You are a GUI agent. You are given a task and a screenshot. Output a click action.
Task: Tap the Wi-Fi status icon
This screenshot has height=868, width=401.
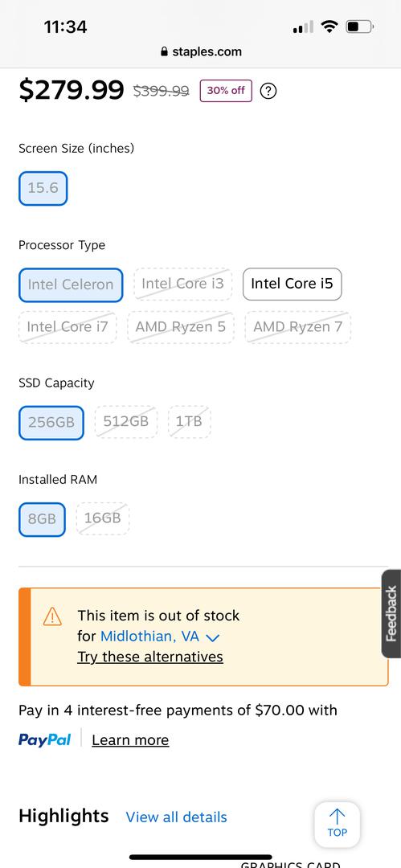click(329, 26)
